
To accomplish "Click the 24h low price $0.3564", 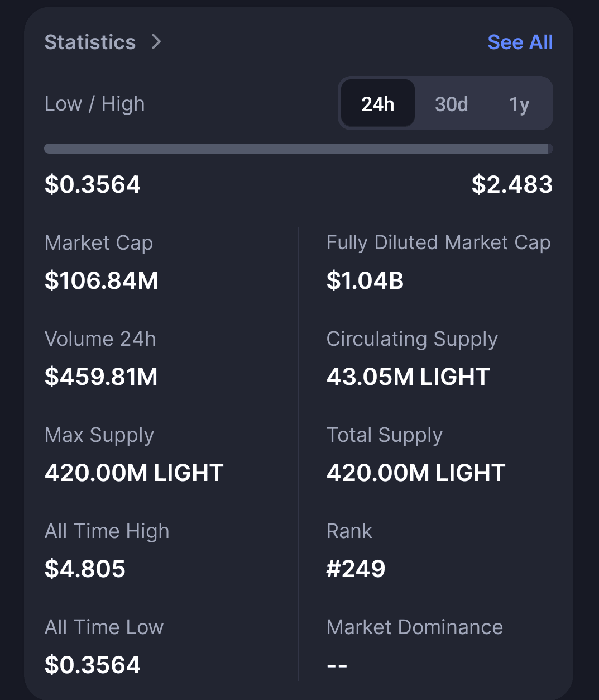I will 93,185.
